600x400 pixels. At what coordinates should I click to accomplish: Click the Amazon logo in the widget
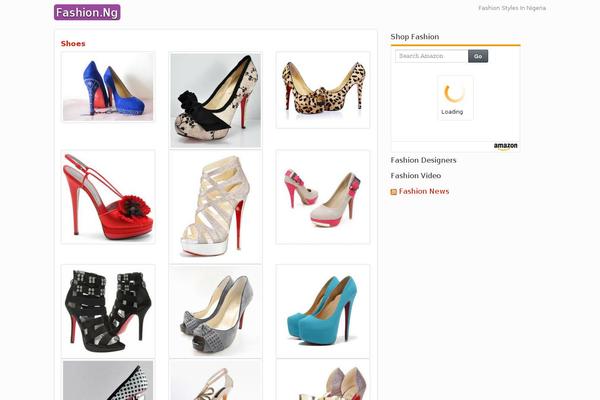tap(505, 146)
